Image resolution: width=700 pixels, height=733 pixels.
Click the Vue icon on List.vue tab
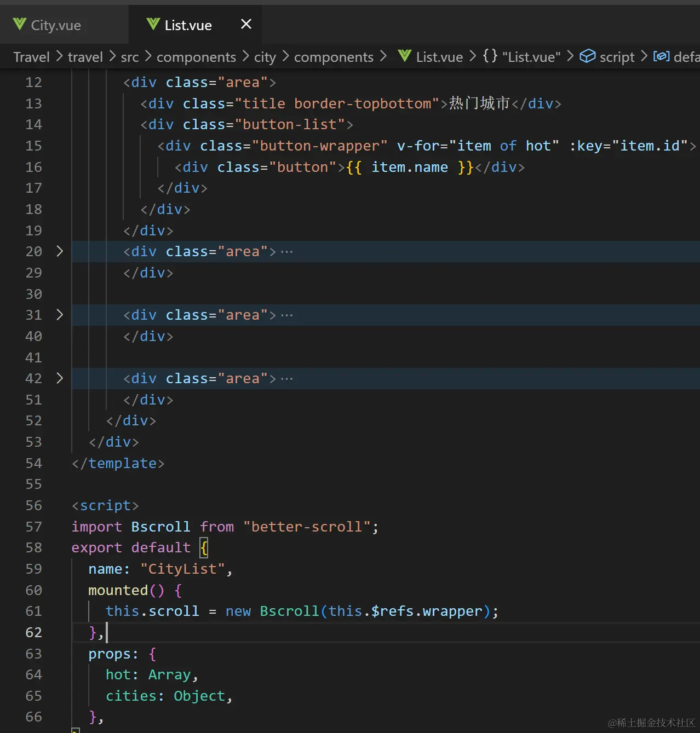pos(153,25)
